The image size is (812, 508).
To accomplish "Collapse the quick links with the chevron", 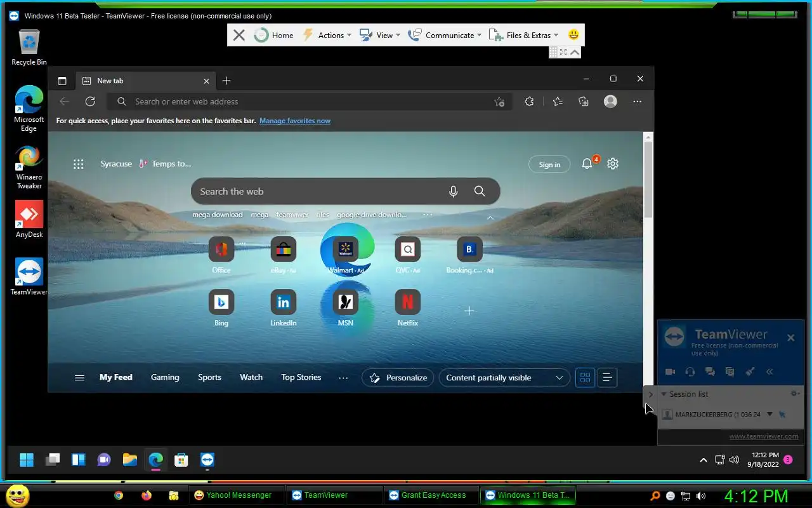I will point(490,218).
